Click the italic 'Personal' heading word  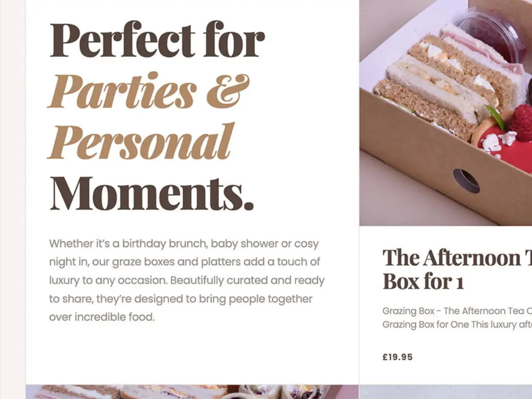(x=141, y=142)
